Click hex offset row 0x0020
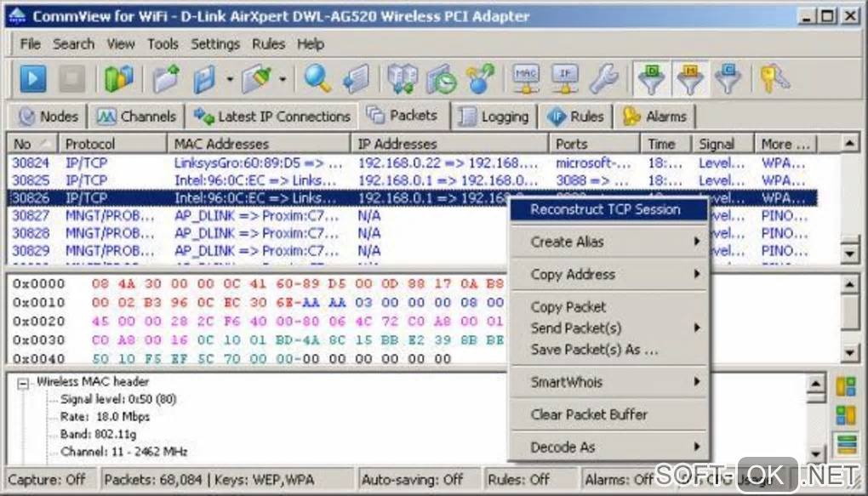 click(x=257, y=321)
